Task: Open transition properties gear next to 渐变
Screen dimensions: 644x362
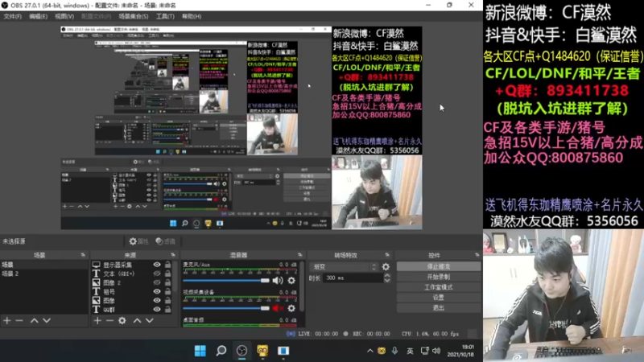Action: coord(386,267)
